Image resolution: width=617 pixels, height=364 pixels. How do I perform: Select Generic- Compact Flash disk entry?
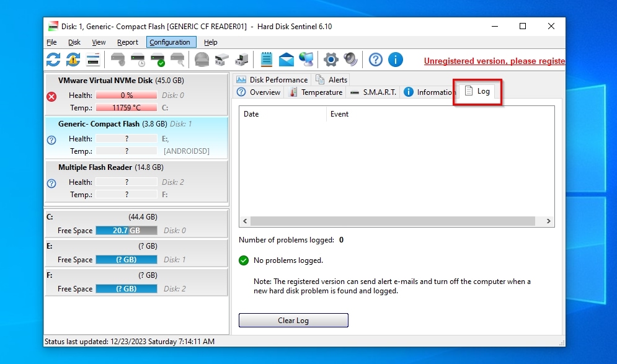pyautogui.click(x=136, y=138)
